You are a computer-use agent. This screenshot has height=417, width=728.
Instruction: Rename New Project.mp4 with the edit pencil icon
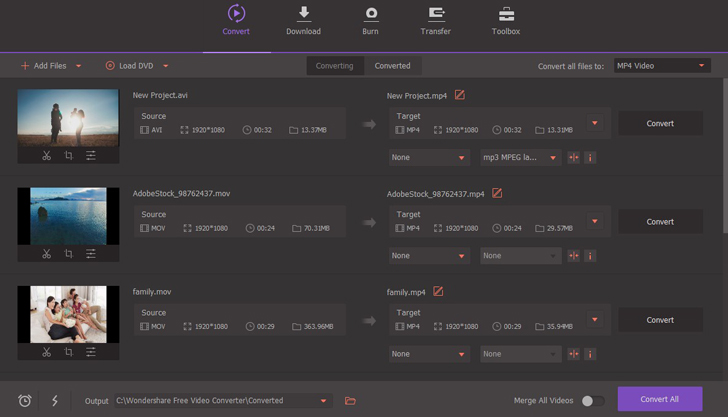click(x=460, y=95)
